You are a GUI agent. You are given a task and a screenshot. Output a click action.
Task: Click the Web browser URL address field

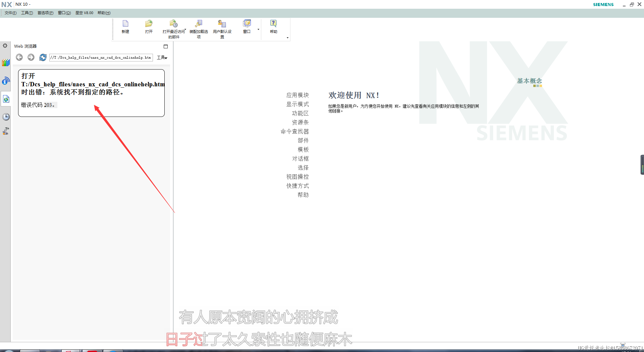(101, 57)
